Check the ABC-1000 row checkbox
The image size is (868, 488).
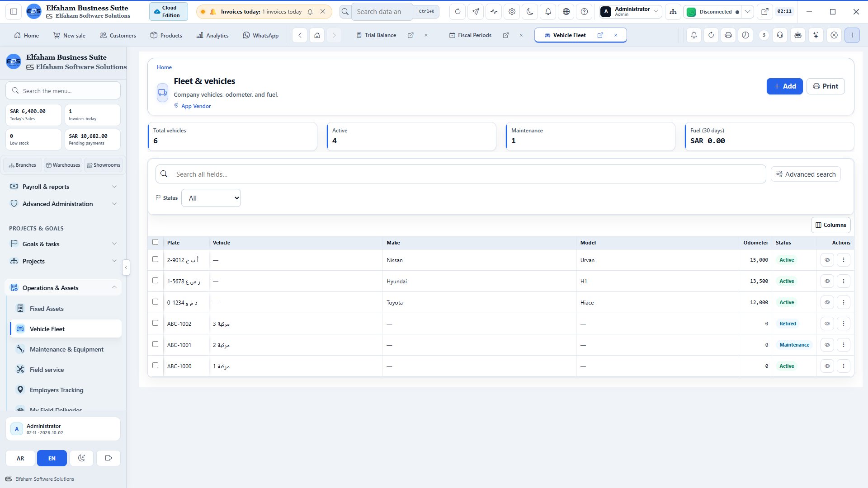[x=156, y=366]
